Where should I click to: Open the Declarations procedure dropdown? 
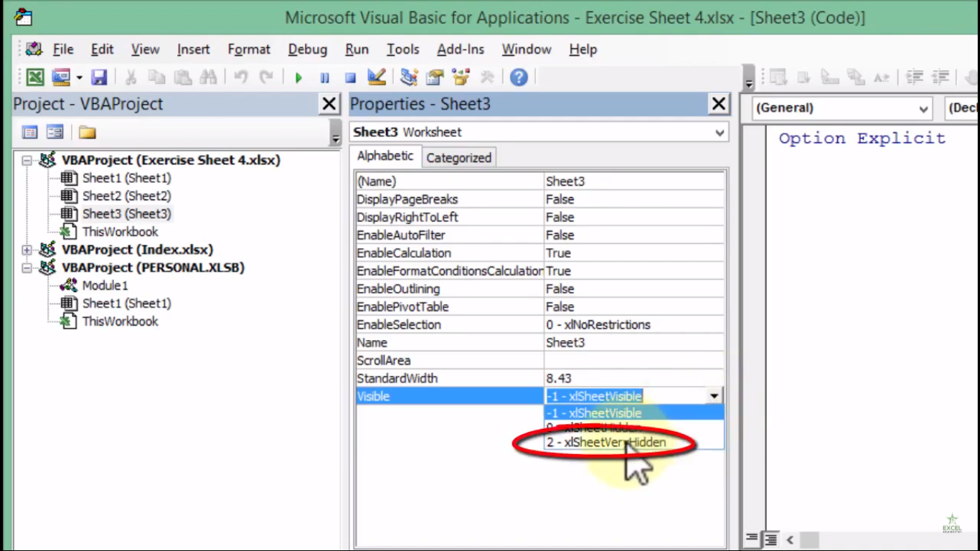[962, 108]
